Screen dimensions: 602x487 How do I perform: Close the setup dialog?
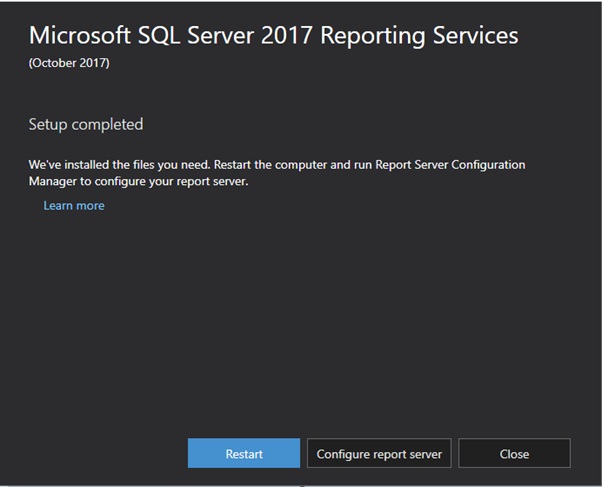[x=514, y=453]
